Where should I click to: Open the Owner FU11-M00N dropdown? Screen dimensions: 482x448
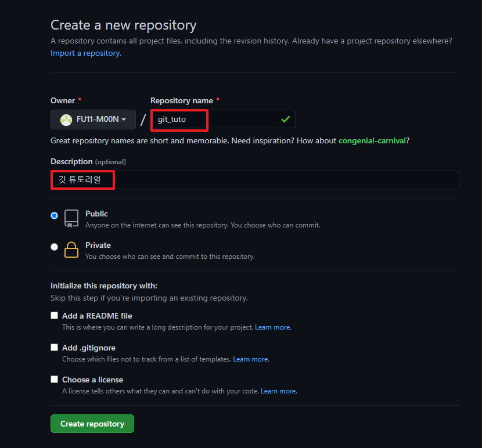pos(93,119)
